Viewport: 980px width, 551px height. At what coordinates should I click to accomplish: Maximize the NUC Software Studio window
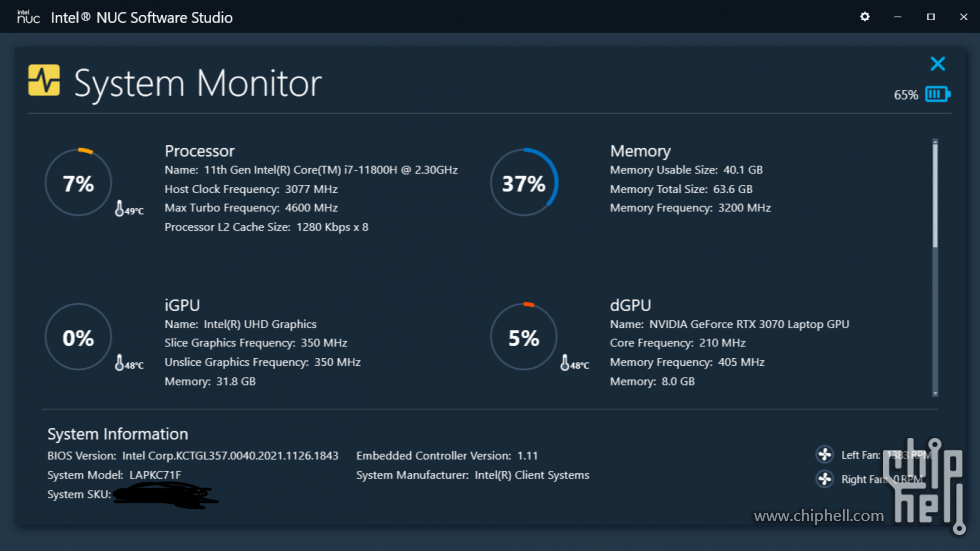pos(931,17)
